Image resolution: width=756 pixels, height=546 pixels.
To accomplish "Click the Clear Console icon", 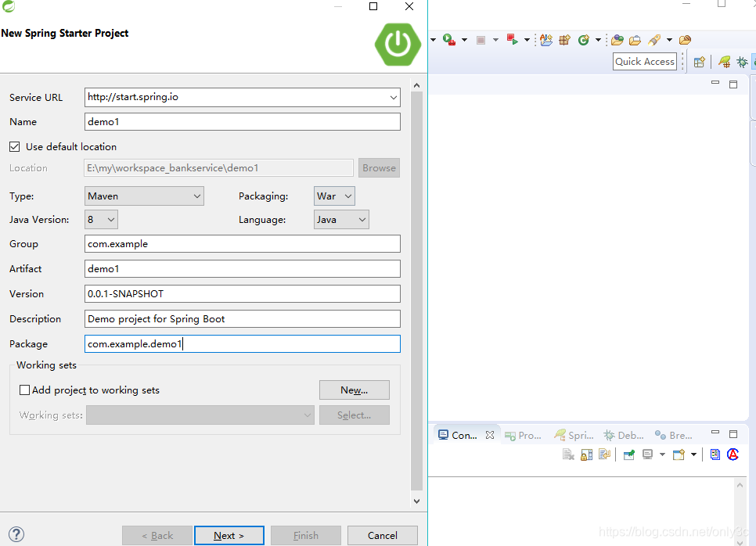I will (568, 454).
